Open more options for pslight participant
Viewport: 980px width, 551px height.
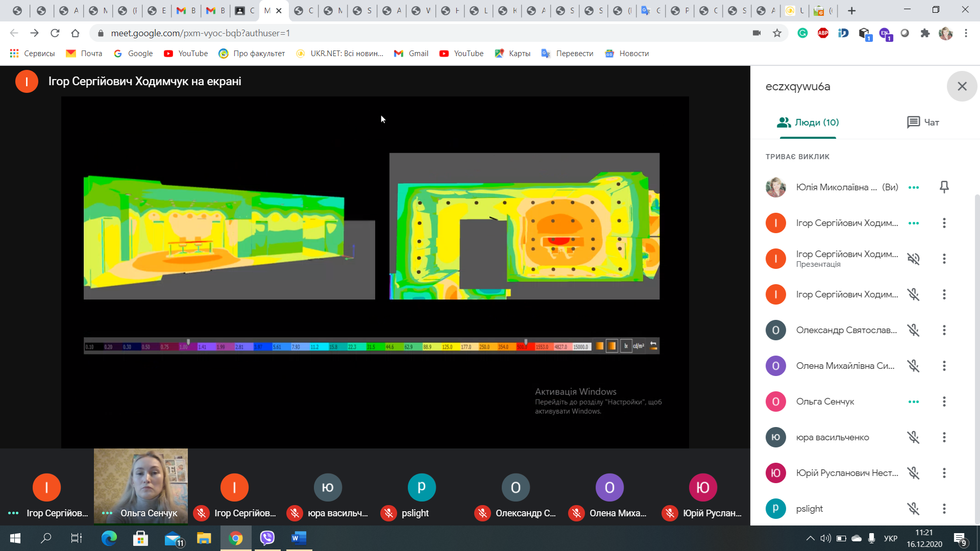[x=944, y=509]
